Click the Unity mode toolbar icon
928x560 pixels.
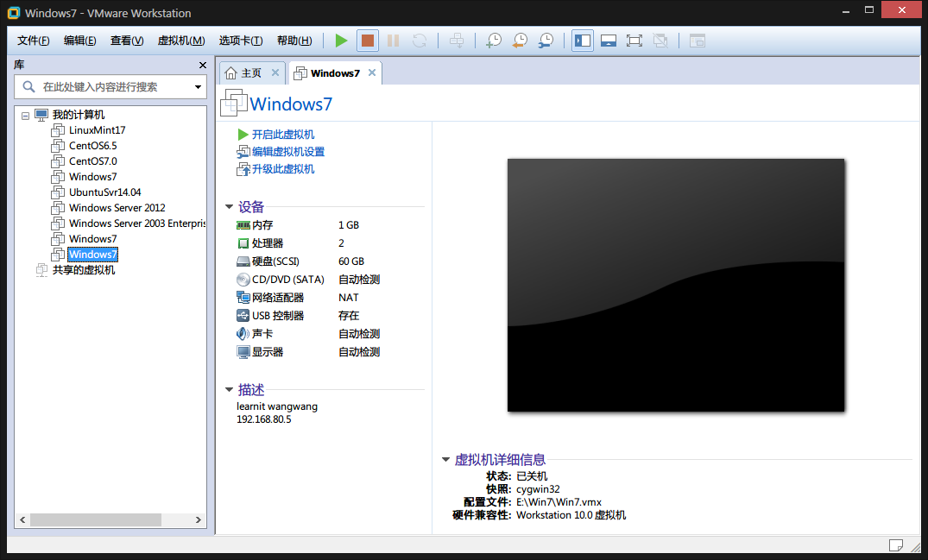(x=660, y=41)
